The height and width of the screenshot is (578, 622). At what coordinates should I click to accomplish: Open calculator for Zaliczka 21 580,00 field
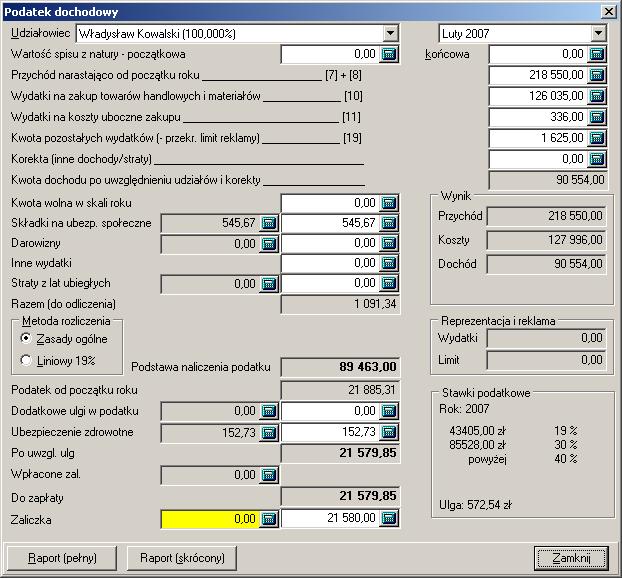(389, 518)
